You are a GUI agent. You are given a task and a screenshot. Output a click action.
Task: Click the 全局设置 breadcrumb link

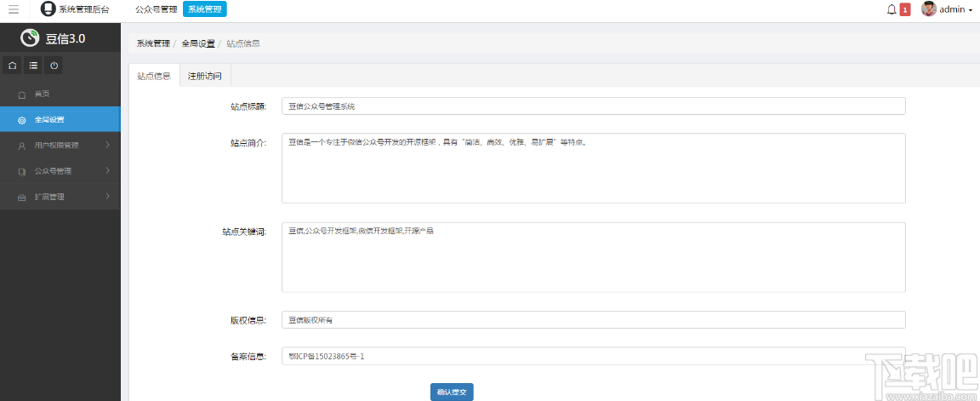(x=198, y=43)
